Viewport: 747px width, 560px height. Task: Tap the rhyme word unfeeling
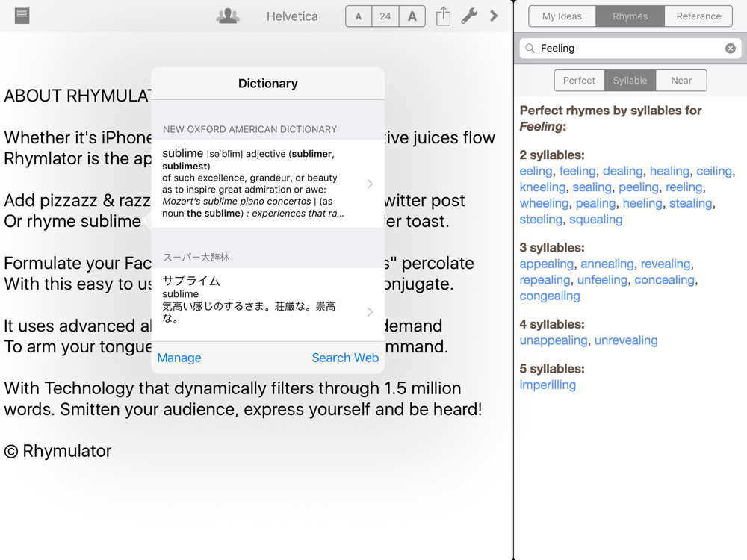point(602,280)
